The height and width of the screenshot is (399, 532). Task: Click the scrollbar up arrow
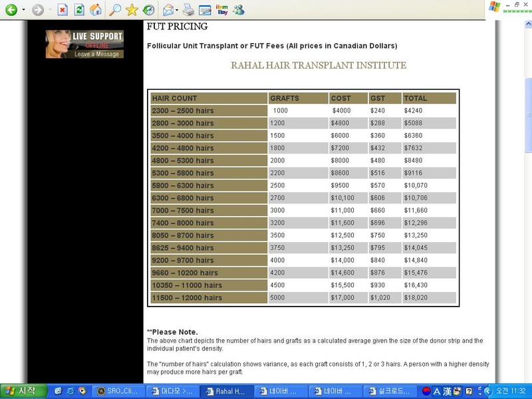pos(528,24)
